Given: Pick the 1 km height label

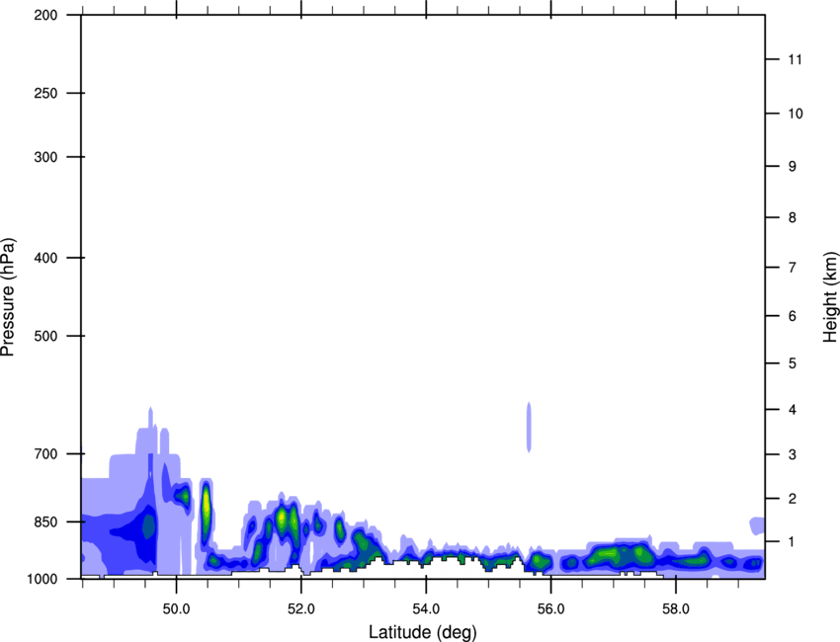Looking at the screenshot, I should coord(793,542).
